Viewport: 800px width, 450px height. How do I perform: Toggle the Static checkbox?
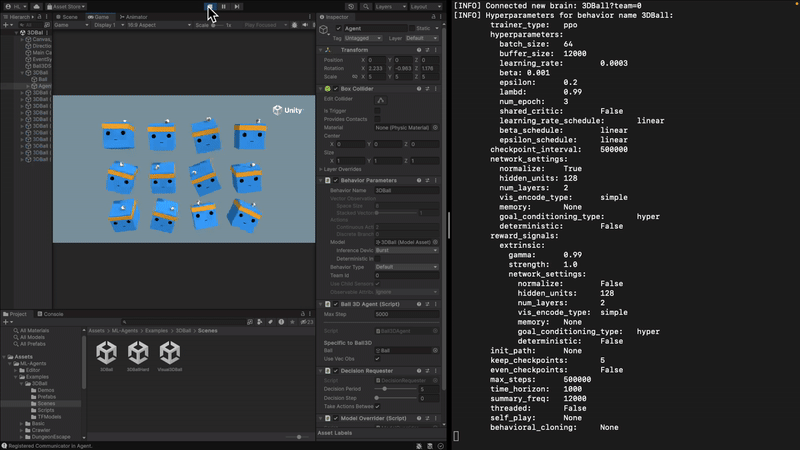click(x=411, y=29)
